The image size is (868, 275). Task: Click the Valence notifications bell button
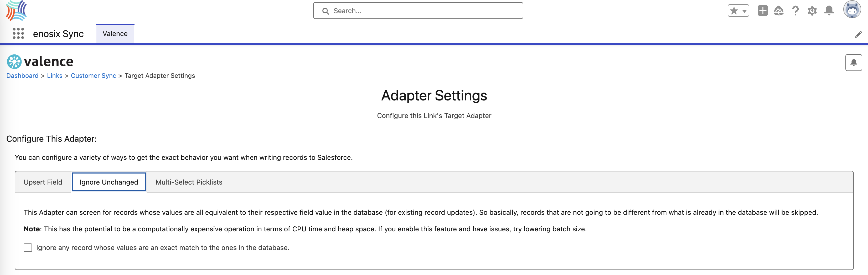(x=854, y=62)
